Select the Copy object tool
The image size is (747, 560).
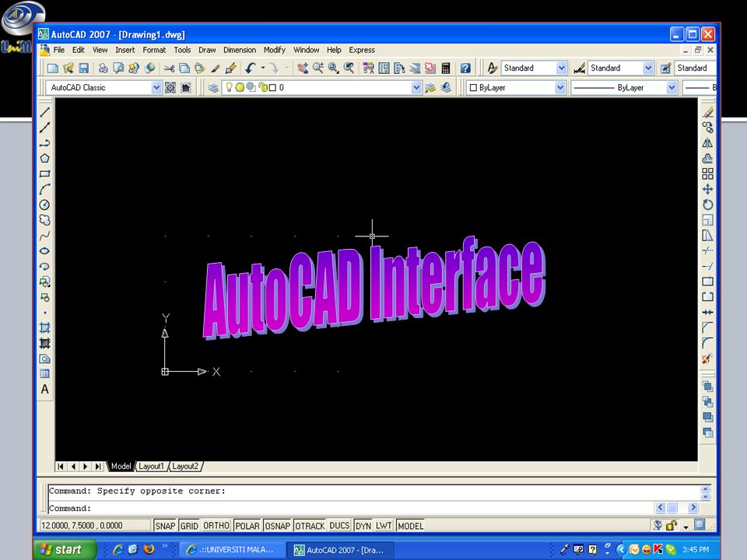coord(708,128)
